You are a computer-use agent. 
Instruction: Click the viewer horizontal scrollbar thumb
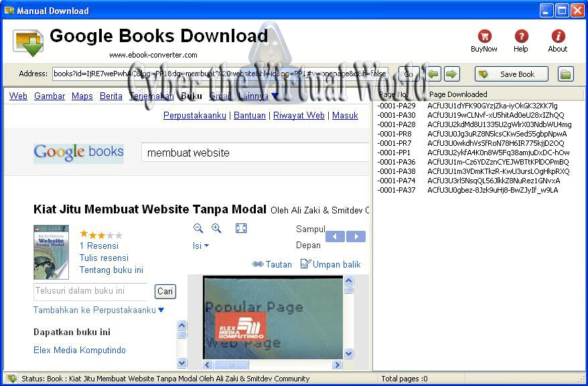tap(231, 365)
